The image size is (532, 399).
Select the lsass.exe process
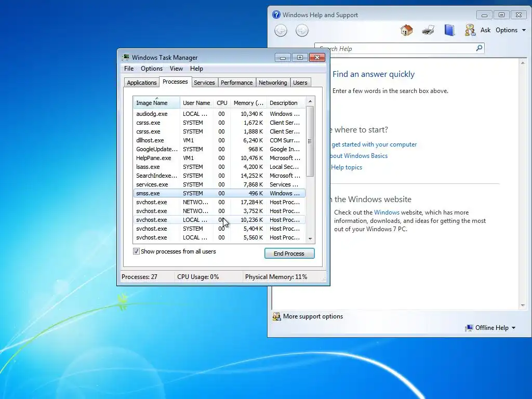219,167
